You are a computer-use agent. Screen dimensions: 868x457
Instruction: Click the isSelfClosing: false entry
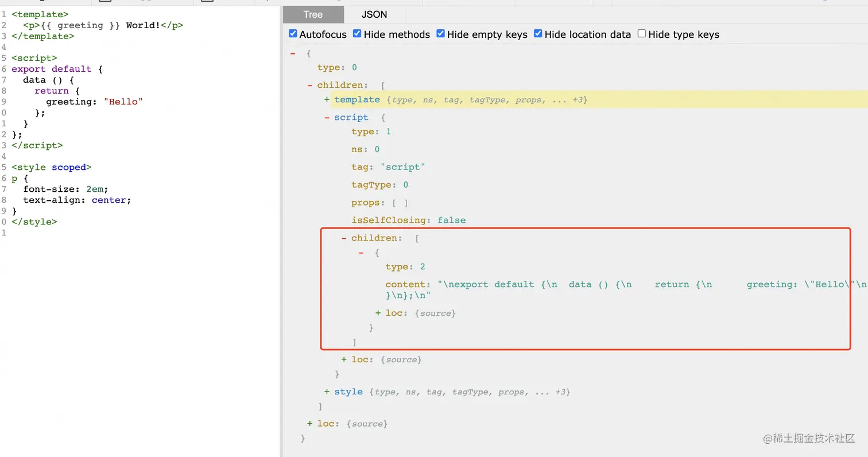pos(409,220)
